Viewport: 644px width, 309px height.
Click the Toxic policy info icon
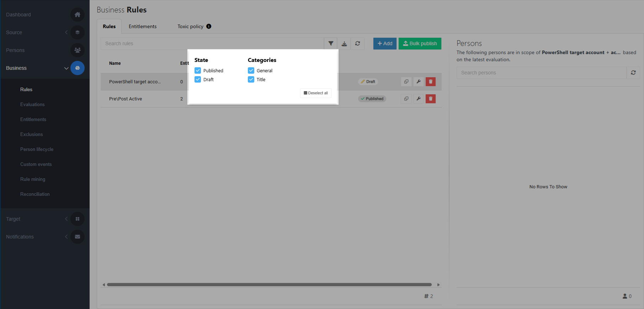[x=209, y=26]
